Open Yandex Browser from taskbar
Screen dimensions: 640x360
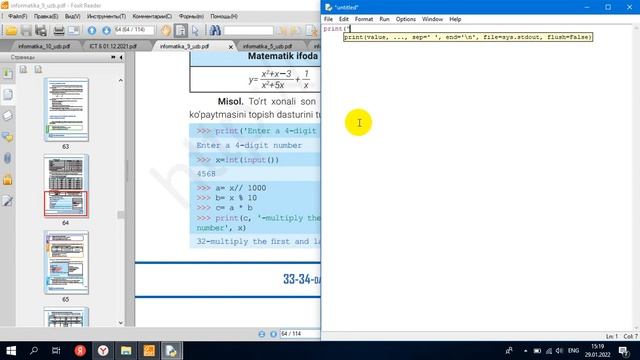click(103, 351)
